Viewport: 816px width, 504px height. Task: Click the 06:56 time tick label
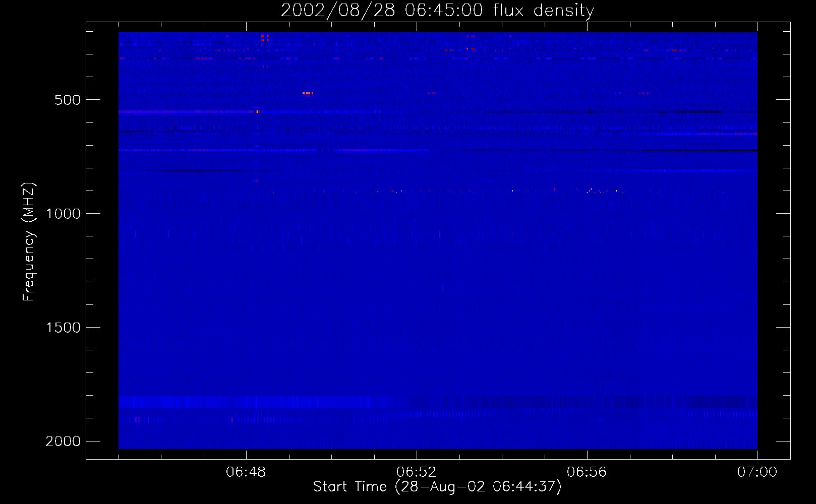pyautogui.click(x=587, y=472)
